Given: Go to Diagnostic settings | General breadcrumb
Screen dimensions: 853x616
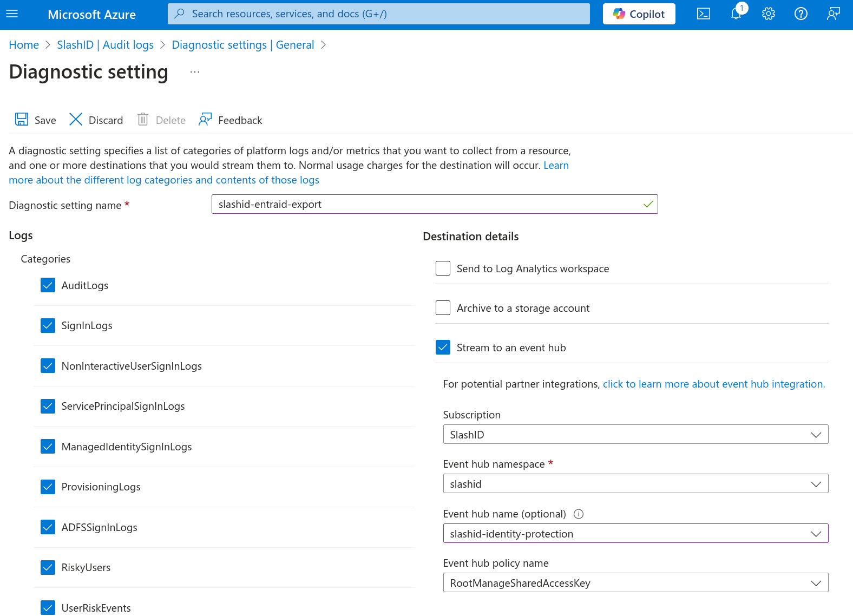Looking at the screenshot, I should 242,45.
